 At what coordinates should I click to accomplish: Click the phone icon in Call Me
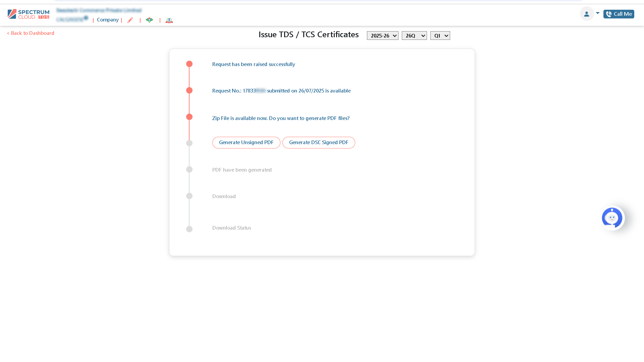(609, 14)
